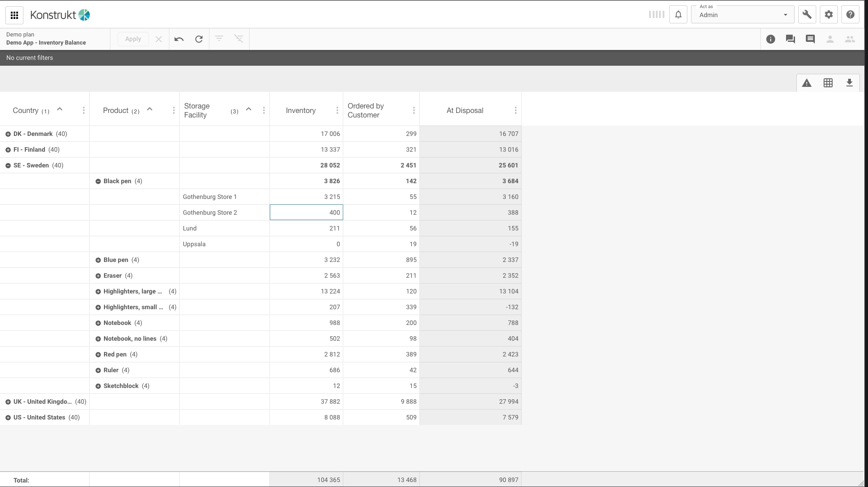Screen dimensions: 868x487
Task: Click the Apply button
Action: point(133,39)
